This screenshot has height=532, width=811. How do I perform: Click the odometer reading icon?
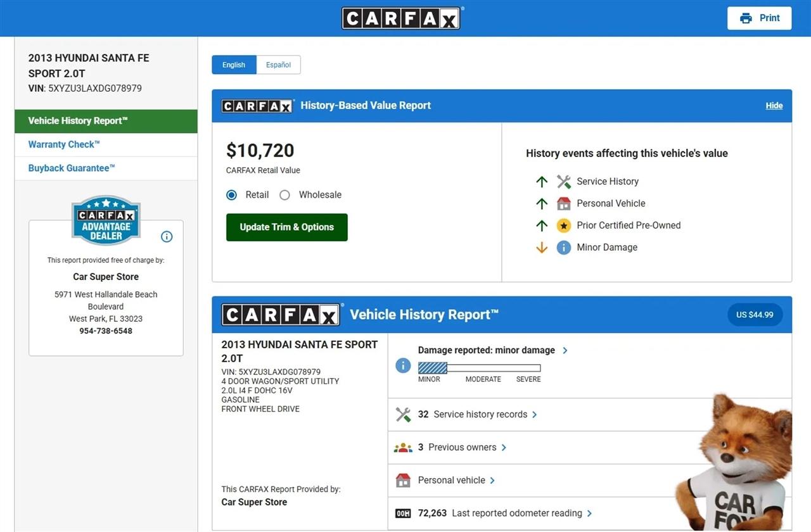coord(403,514)
